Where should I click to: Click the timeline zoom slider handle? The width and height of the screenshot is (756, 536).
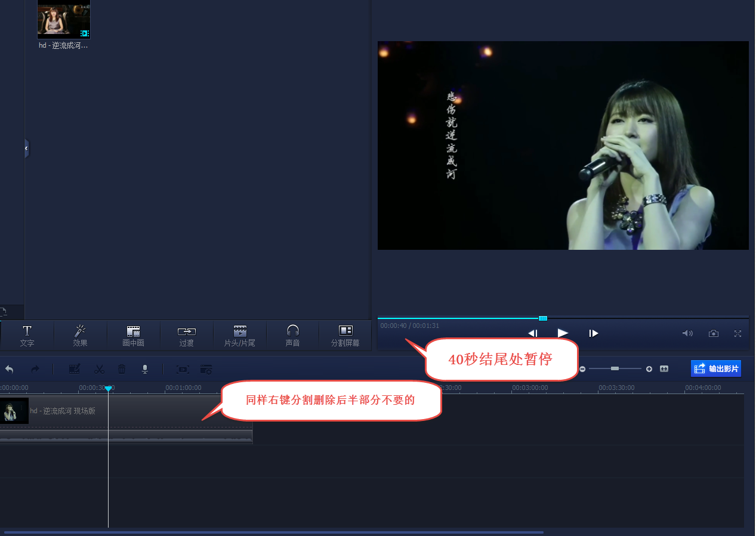(x=615, y=369)
